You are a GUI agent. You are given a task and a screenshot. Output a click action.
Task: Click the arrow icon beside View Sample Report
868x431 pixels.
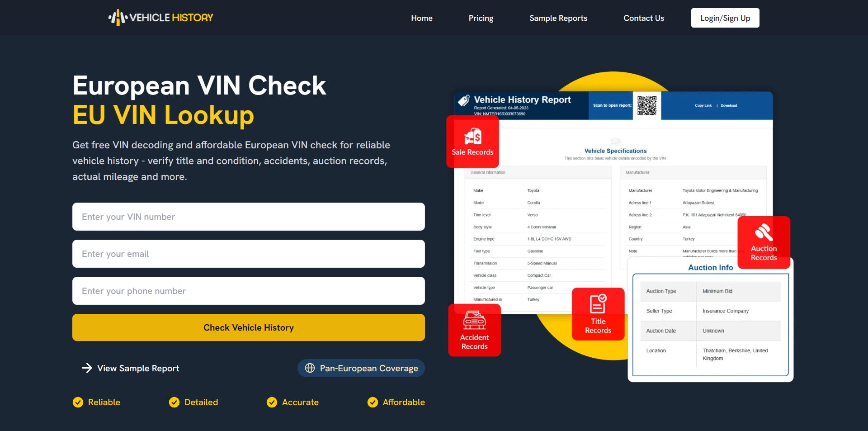coord(87,368)
